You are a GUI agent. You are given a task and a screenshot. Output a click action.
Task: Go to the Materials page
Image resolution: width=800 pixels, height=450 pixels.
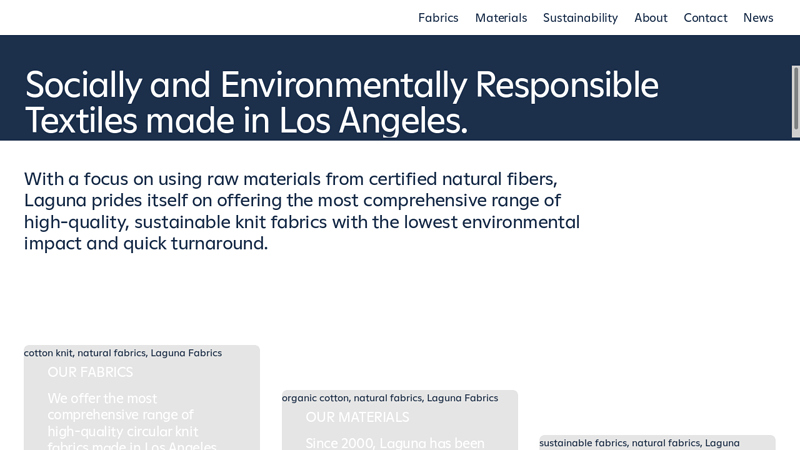pyautogui.click(x=501, y=18)
